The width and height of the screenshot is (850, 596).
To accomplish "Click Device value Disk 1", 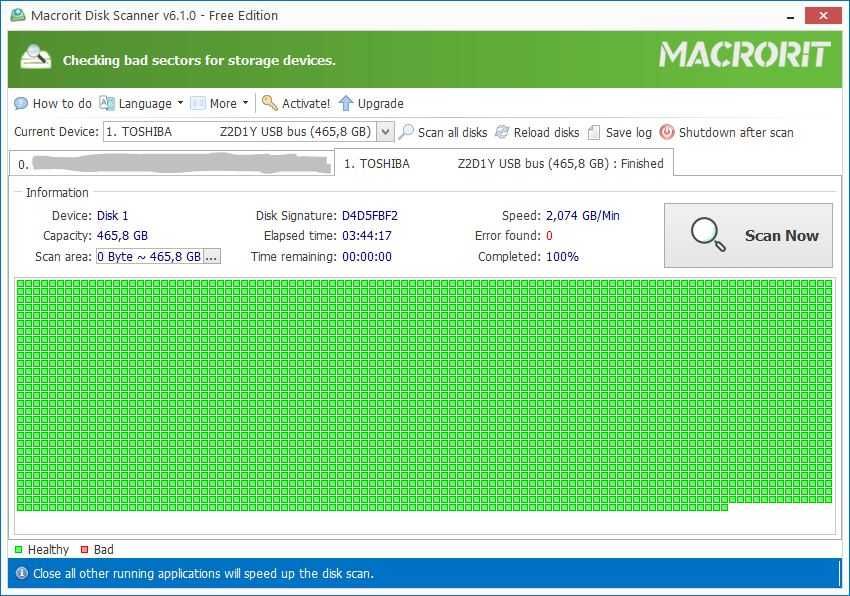I will tap(112, 215).
